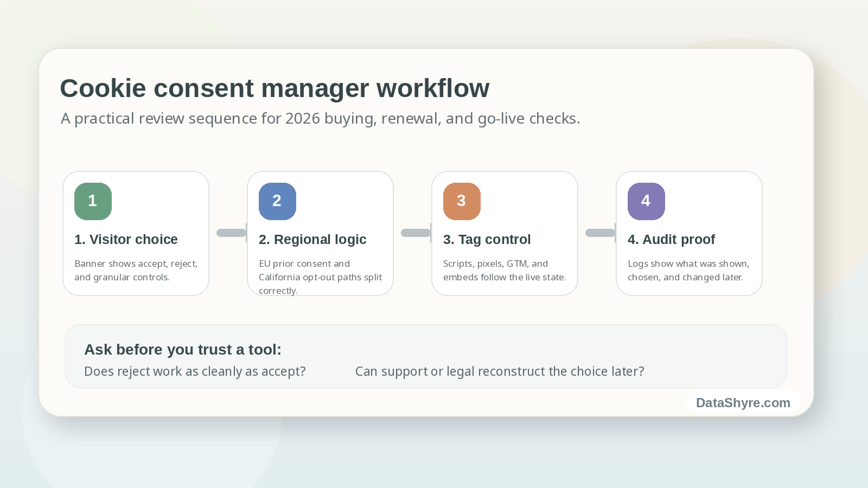This screenshot has height=488, width=868.
Task: Click 'Ask before you trust a tool:' heading
Action: pyautogui.click(x=183, y=349)
